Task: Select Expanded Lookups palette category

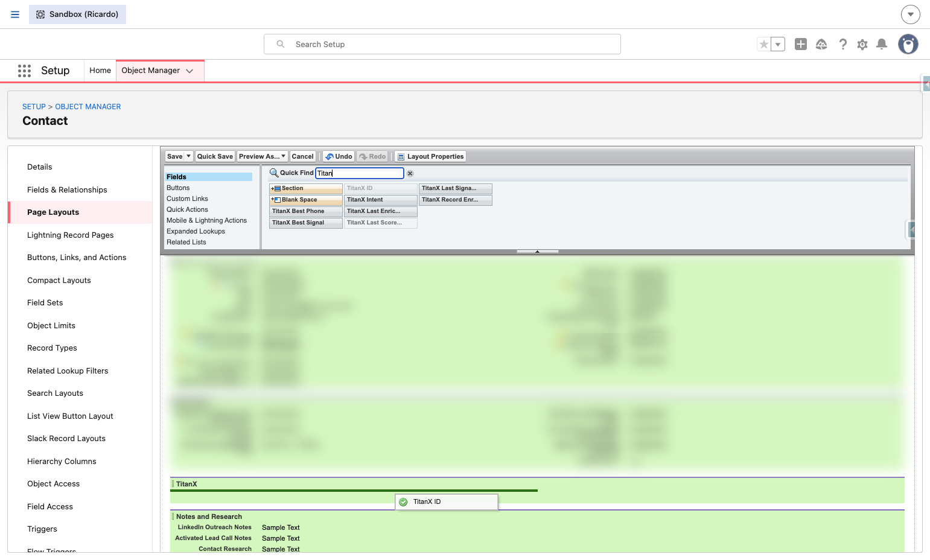Action: click(196, 231)
